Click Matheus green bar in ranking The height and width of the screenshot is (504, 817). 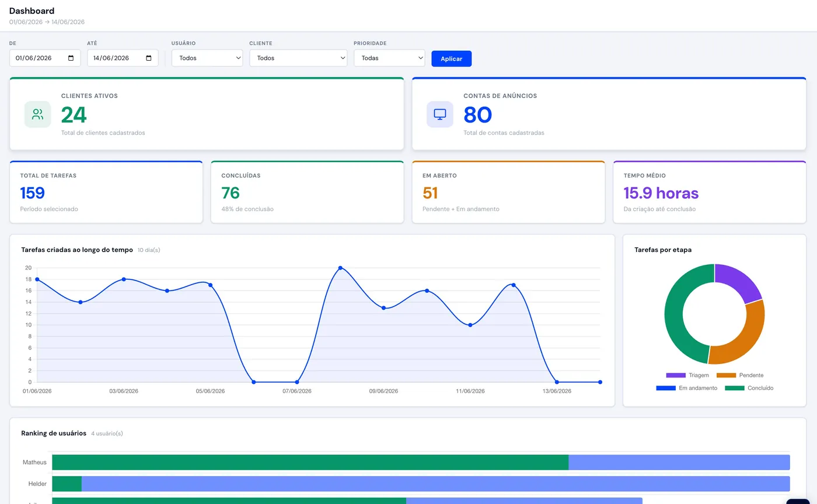click(310, 463)
